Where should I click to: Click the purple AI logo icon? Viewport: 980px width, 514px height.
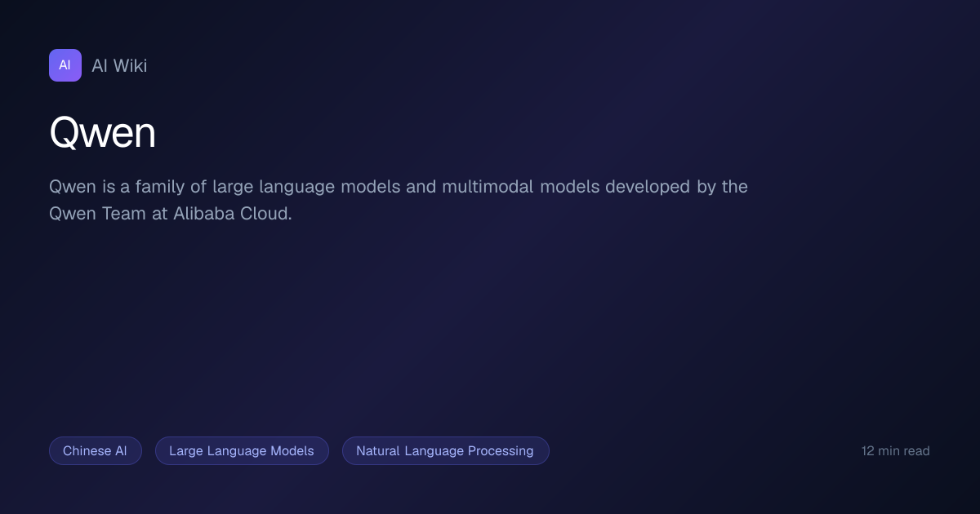click(65, 65)
